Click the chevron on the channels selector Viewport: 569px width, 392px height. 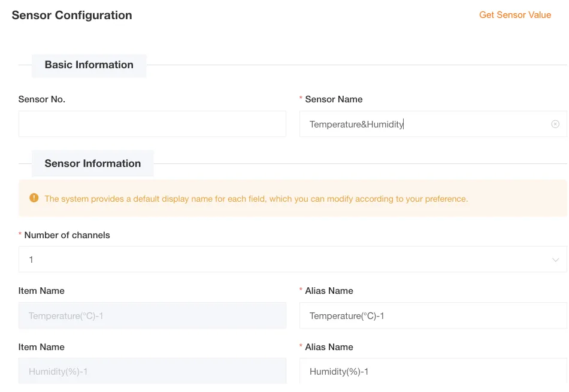555,259
